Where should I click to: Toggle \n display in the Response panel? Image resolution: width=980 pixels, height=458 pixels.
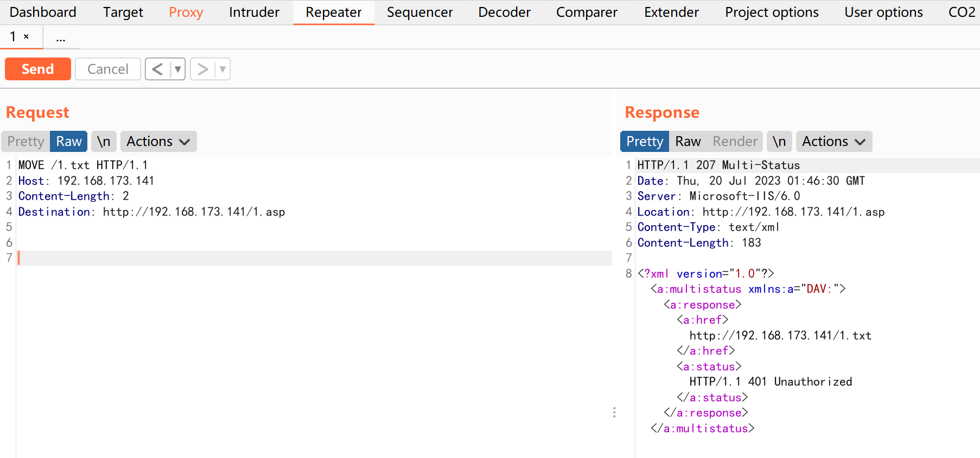pos(779,142)
